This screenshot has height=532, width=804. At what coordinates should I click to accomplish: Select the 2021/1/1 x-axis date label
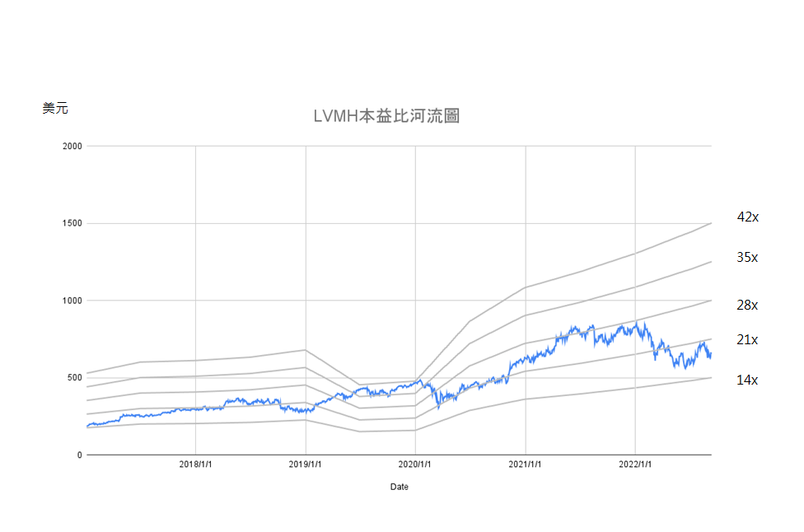point(526,465)
